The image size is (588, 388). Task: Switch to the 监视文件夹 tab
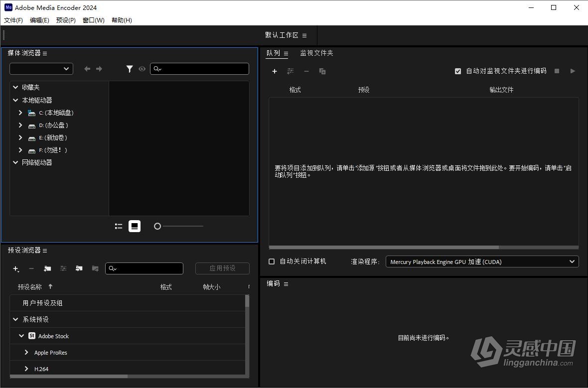[x=316, y=53]
